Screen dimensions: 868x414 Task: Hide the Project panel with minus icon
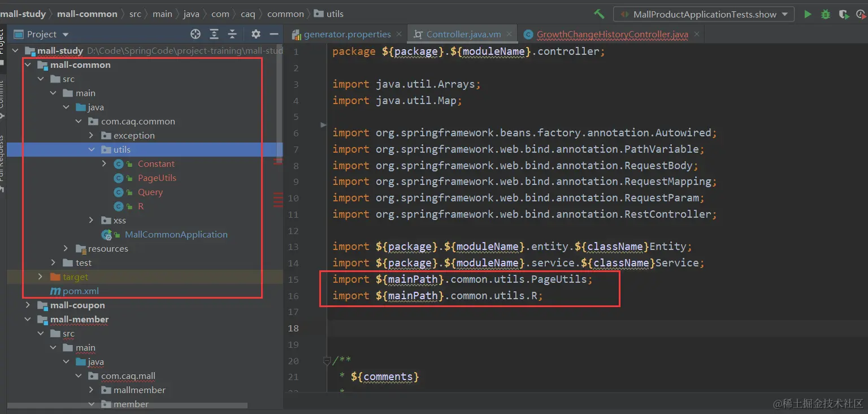pyautogui.click(x=274, y=34)
